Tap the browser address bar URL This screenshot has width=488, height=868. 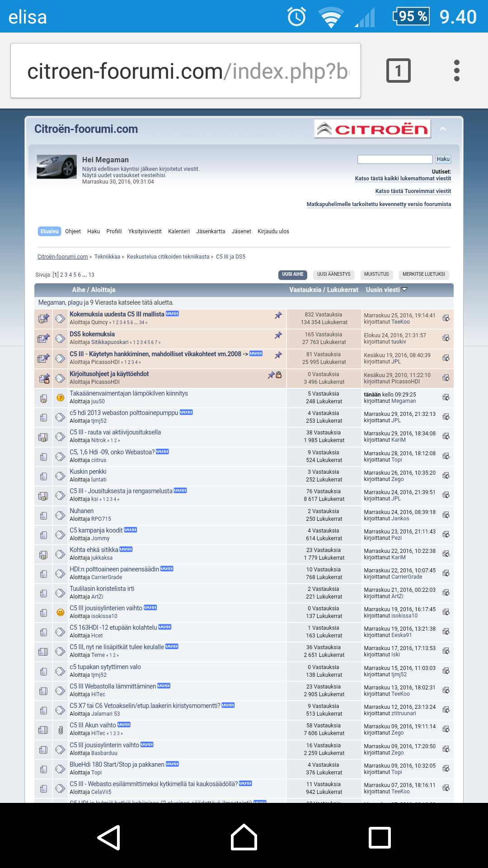coord(186,71)
